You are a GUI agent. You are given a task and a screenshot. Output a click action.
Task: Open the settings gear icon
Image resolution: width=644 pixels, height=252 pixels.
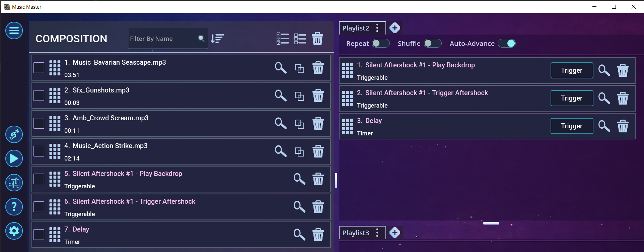(14, 231)
